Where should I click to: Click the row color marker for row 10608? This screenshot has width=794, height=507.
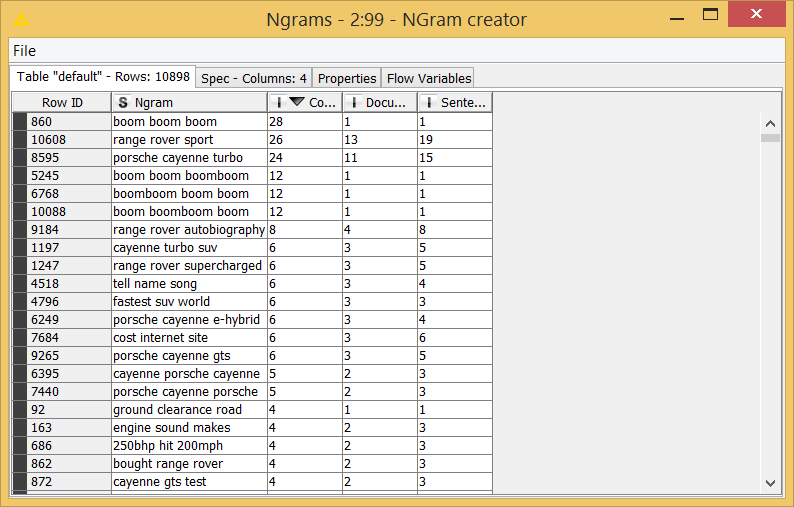tap(20, 140)
